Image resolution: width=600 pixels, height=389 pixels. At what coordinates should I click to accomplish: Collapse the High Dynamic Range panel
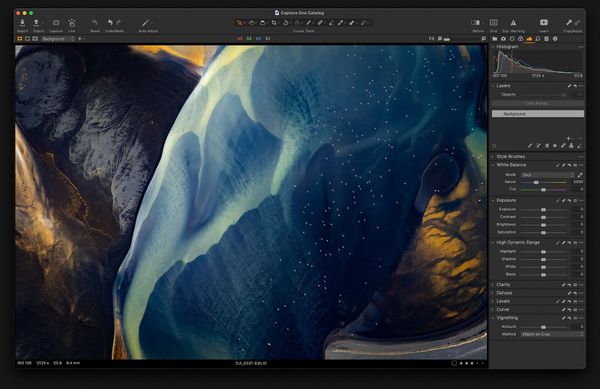[493, 243]
